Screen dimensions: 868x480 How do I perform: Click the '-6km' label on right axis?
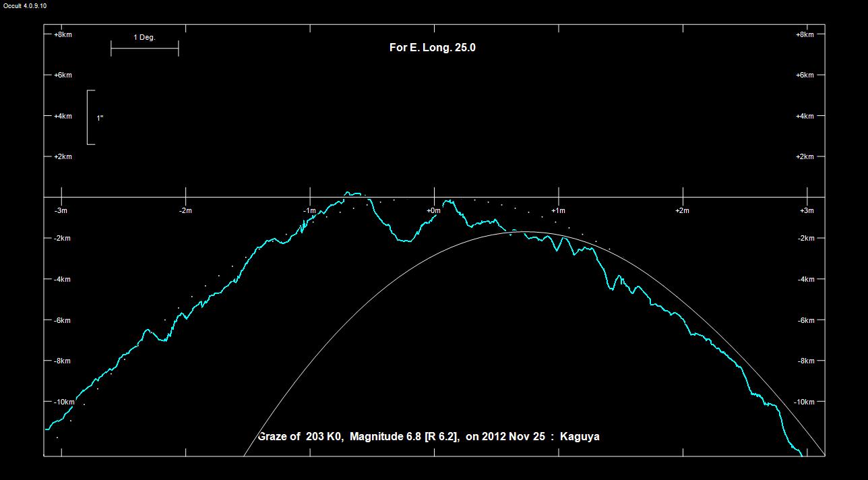(x=805, y=320)
